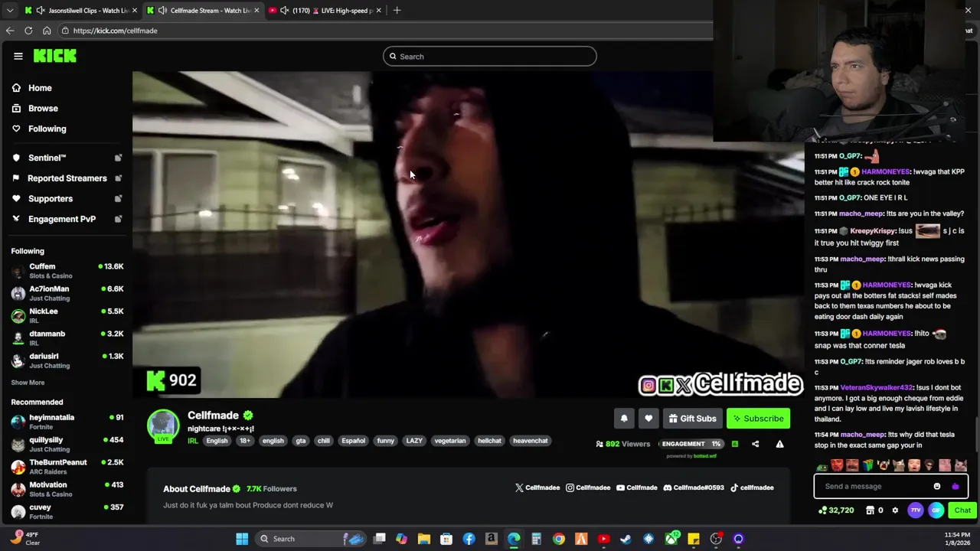Open cellfmadee TikTok link

pos(752,487)
